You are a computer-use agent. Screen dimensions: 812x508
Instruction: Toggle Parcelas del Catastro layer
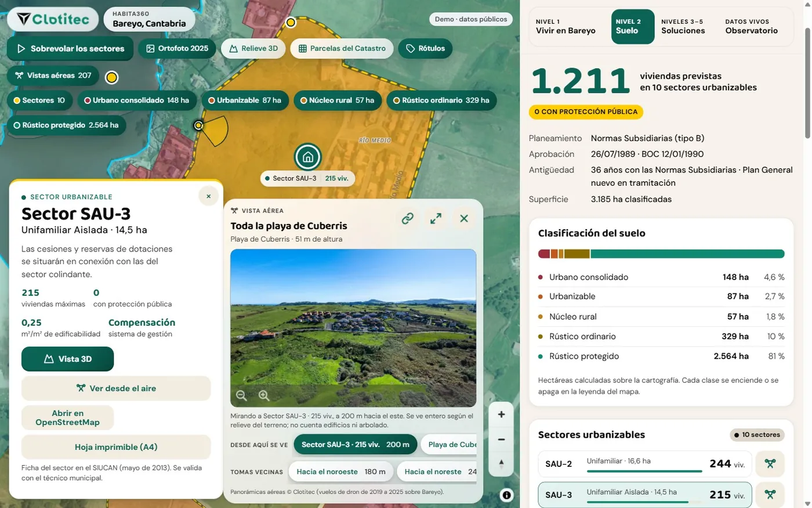click(342, 48)
